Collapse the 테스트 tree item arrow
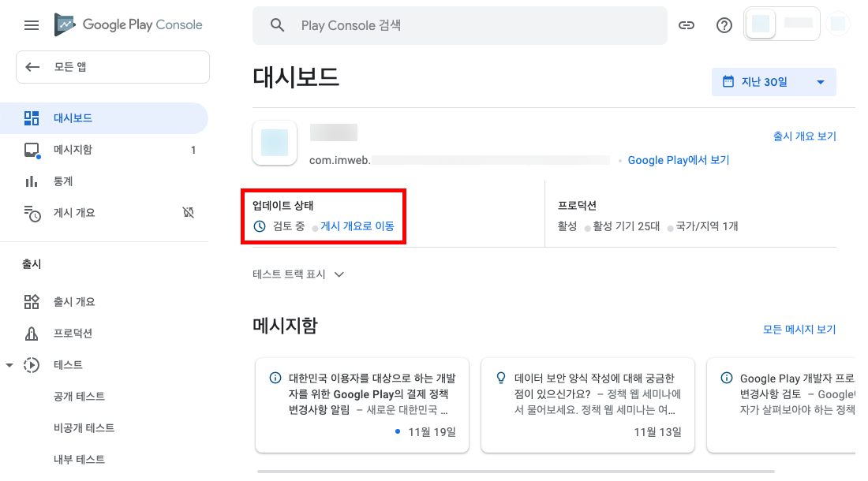The width and height of the screenshot is (868, 481). coord(9,365)
